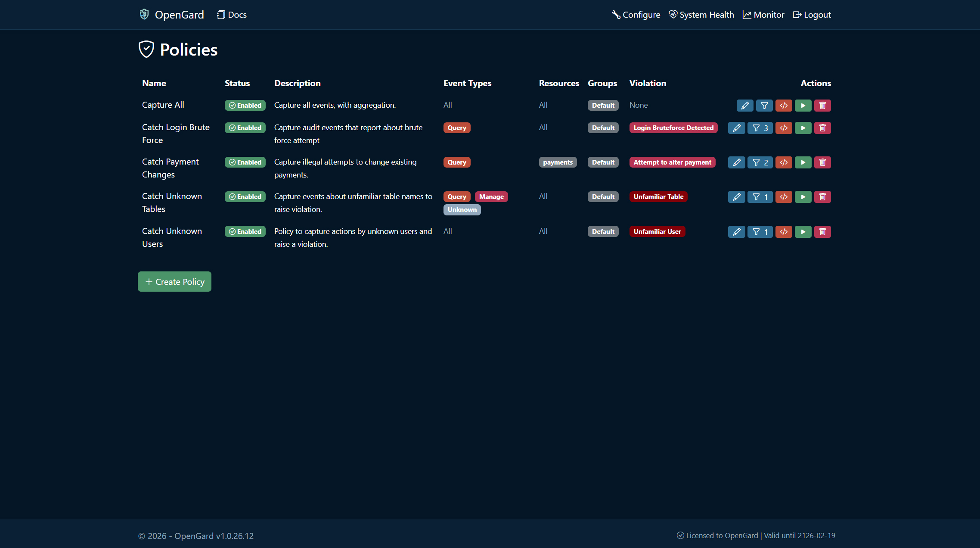Navigate to System Health

tap(701, 14)
